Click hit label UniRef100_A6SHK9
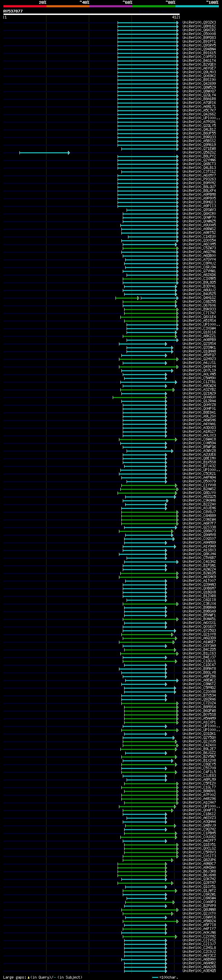 [x=199, y=577]
